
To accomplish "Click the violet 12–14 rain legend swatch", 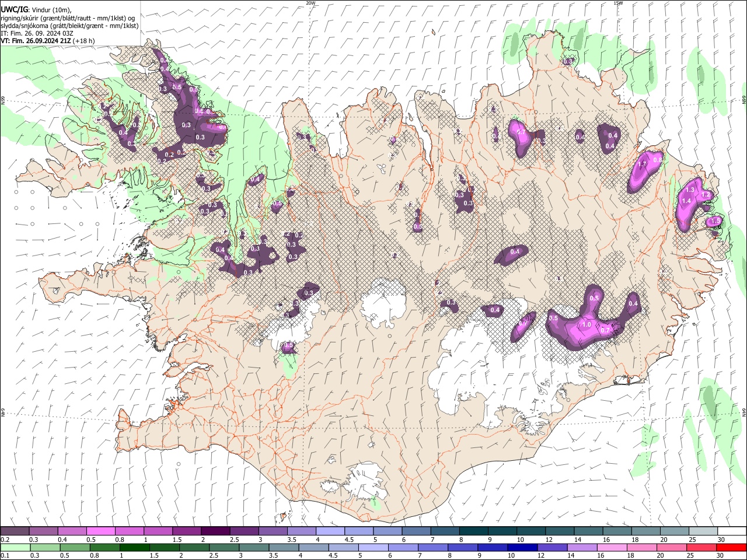I will pyautogui.click(x=552, y=547).
